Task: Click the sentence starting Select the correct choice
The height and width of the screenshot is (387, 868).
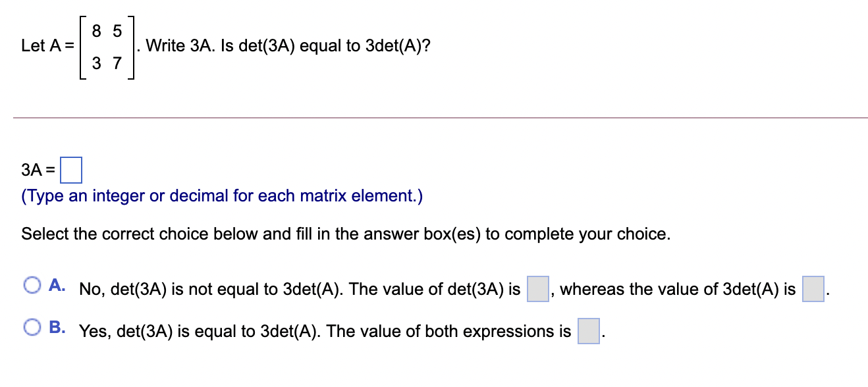Action: click(x=344, y=234)
